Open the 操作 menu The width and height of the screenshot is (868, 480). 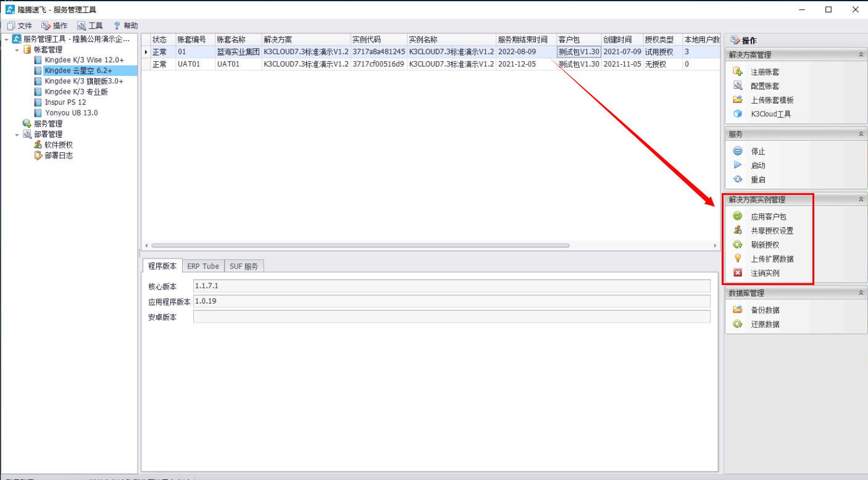tap(54, 25)
